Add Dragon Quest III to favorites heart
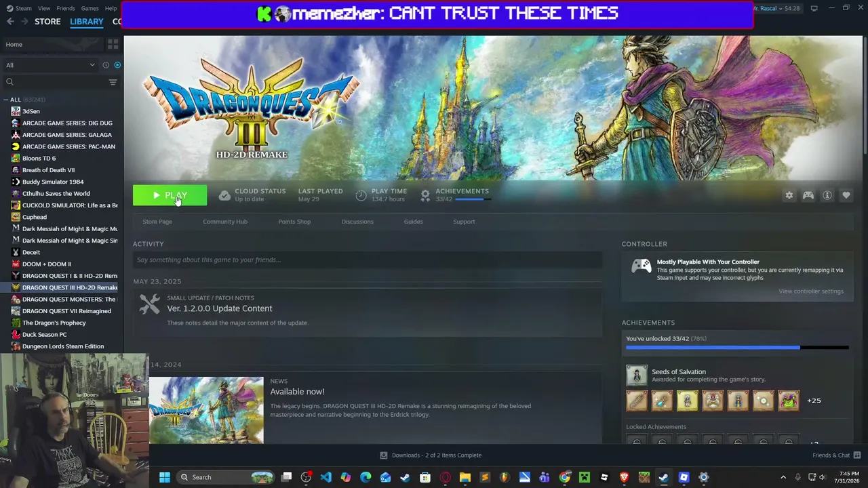Image resolution: width=868 pixels, height=488 pixels. [x=846, y=195]
